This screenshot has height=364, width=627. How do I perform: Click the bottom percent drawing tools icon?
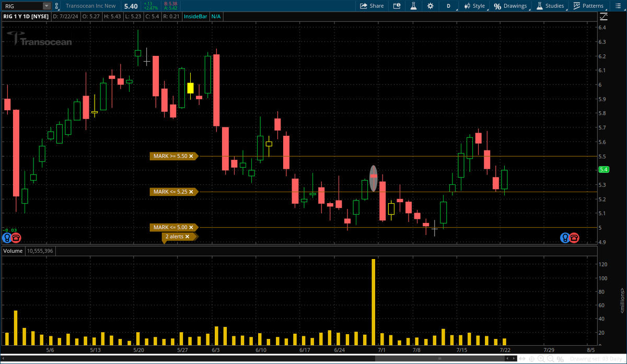(560, 359)
